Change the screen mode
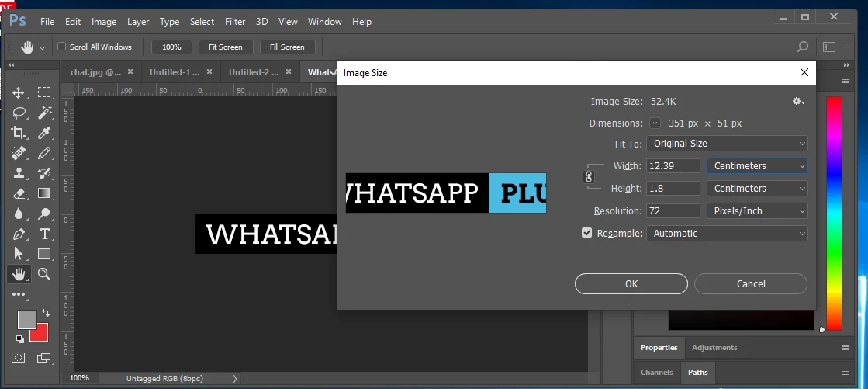Image resolution: width=868 pixels, height=389 pixels. click(x=43, y=358)
